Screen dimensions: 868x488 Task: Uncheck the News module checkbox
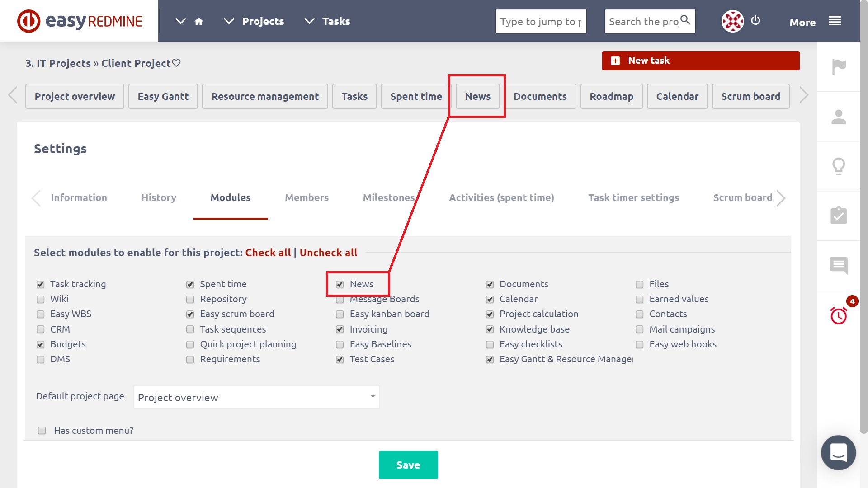pyautogui.click(x=340, y=285)
